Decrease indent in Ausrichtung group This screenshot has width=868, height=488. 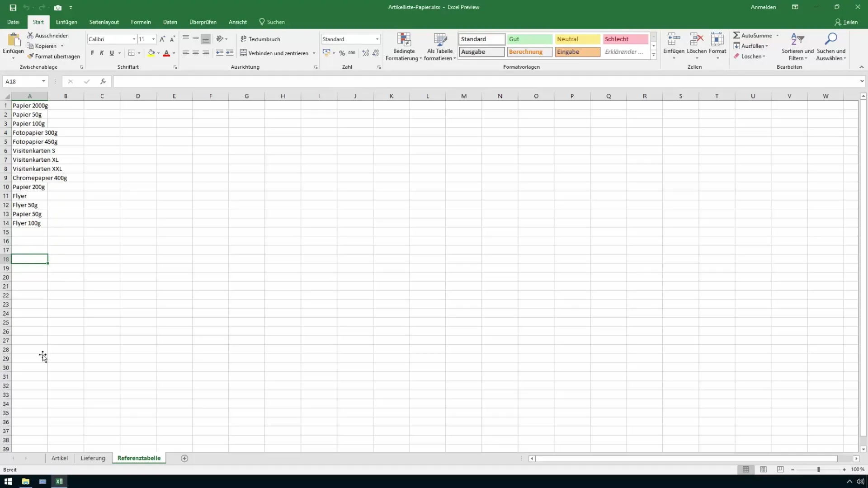point(220,53)
